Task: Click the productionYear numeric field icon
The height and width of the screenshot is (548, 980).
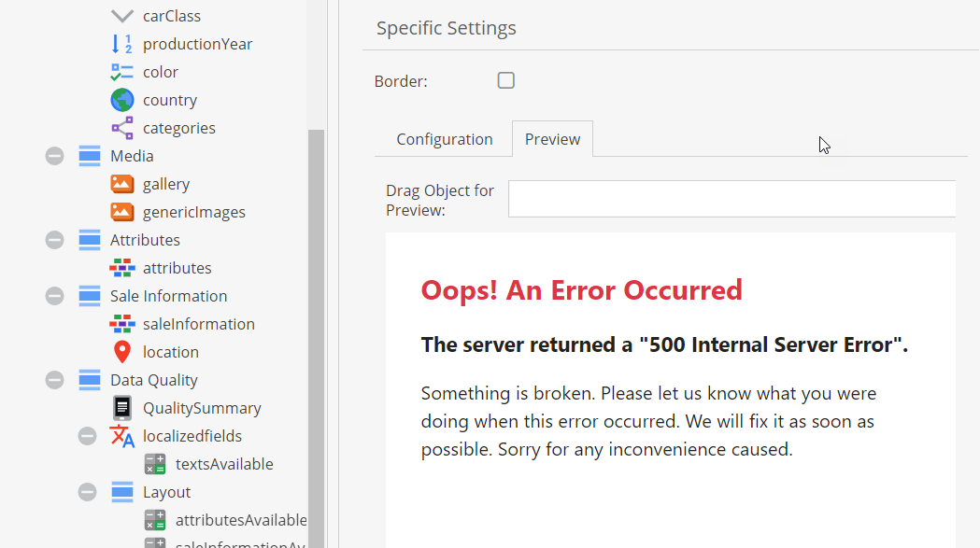Action: pyautogui.click(x=121, y=44)
